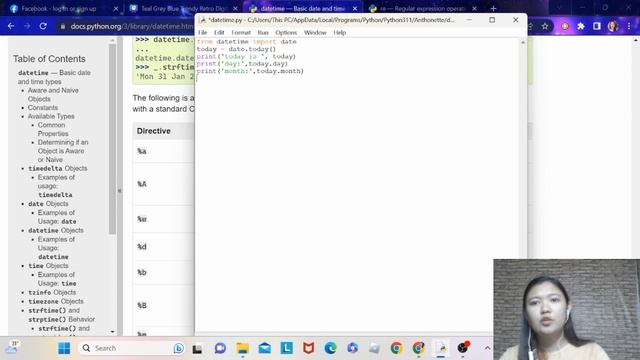Image resolution: width=640 pixels, height=360 pixels.
Task: Open the 'Available Types' contents link
Action: click(x=51, y=116)
